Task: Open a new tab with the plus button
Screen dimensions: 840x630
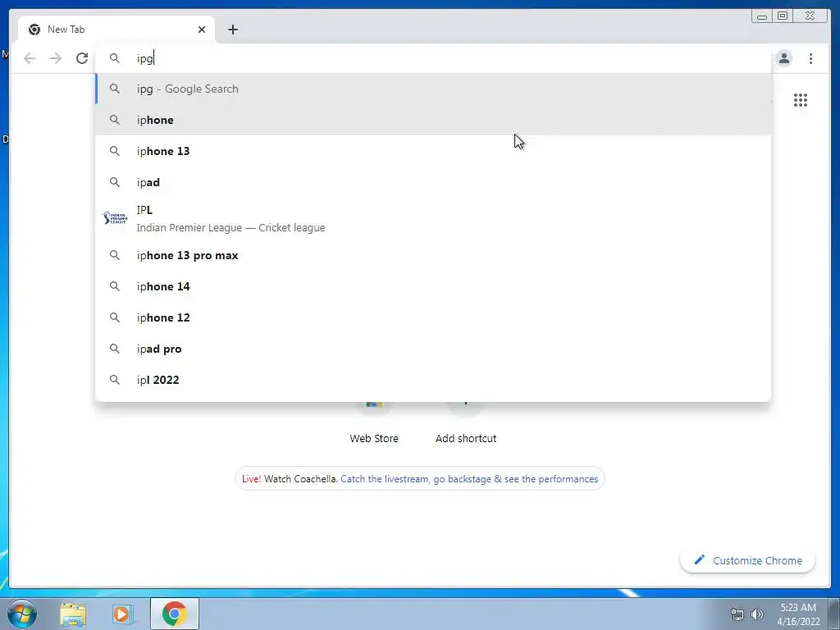Action: click(x=232, y=30)
